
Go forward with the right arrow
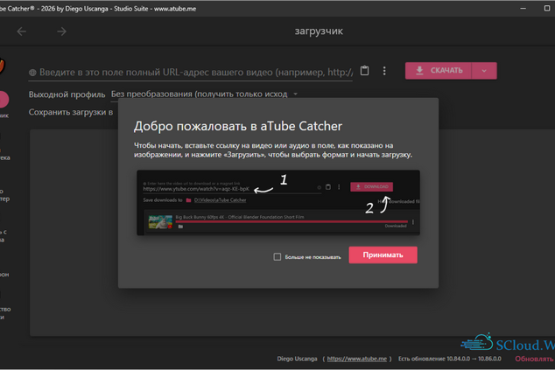62,32
